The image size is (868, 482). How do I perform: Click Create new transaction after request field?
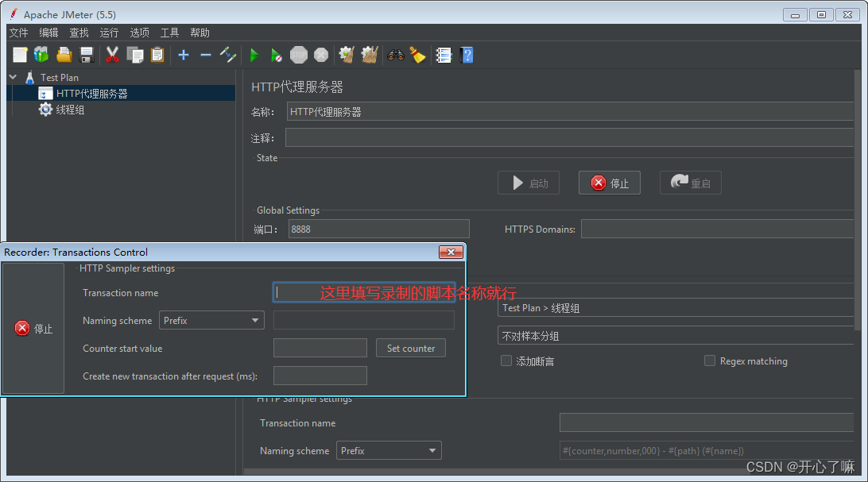coord(320,376)
